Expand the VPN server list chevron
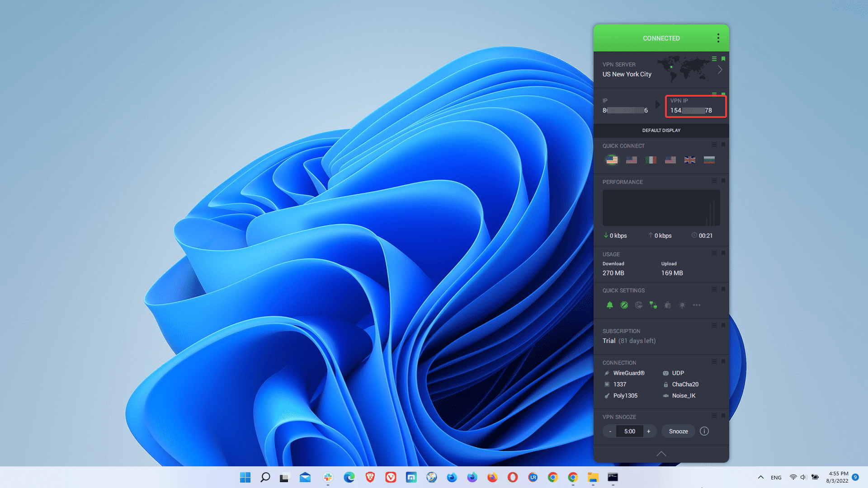Viewport: 868px width, 488px height. click(x=720, y=70)
